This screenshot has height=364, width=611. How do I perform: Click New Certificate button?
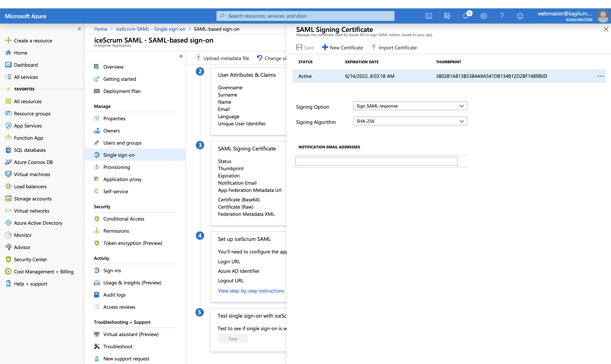click(x=342, y=47)
